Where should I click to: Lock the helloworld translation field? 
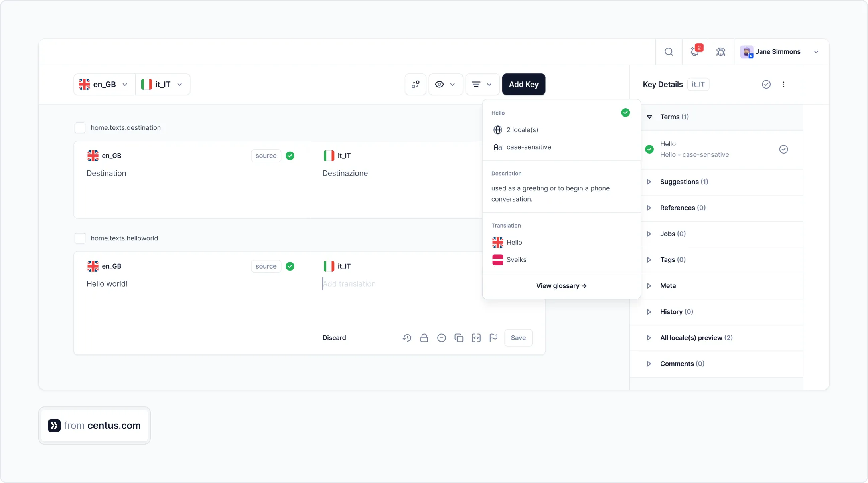coord(424,338)
